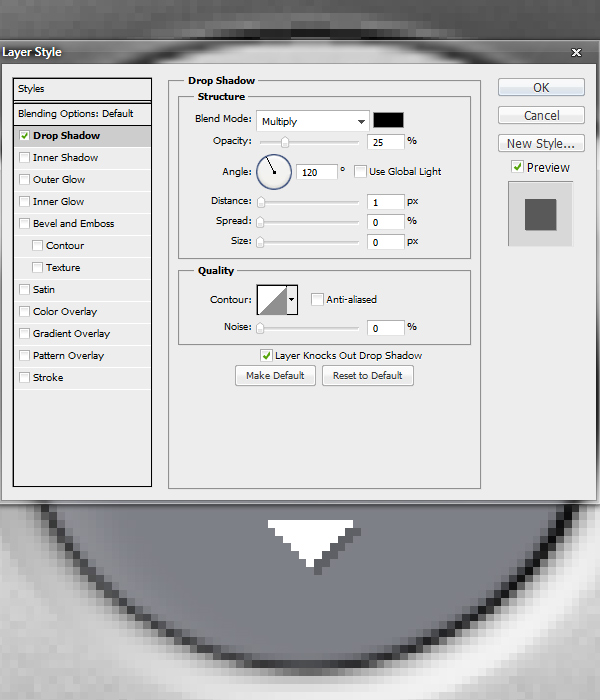
Task: Enable the Inner Glow checkbox
Action: pyautogui.click(x=24, y=201)
